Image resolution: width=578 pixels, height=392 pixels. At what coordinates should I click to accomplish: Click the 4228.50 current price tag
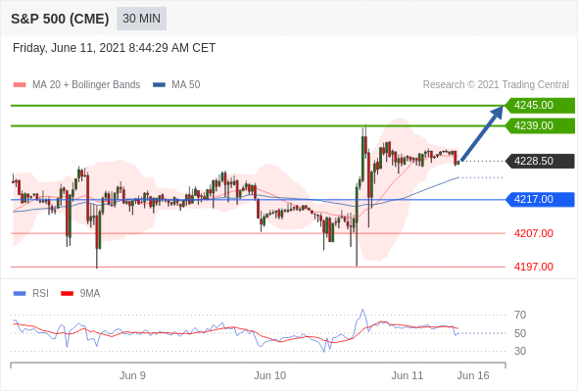click(x=540, y=161)
